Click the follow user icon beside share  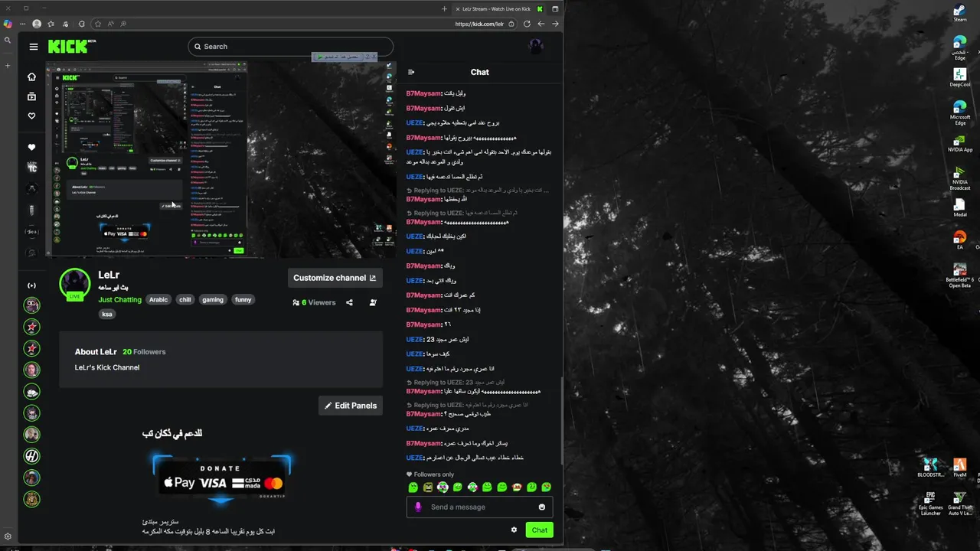(x=373, y=302)
